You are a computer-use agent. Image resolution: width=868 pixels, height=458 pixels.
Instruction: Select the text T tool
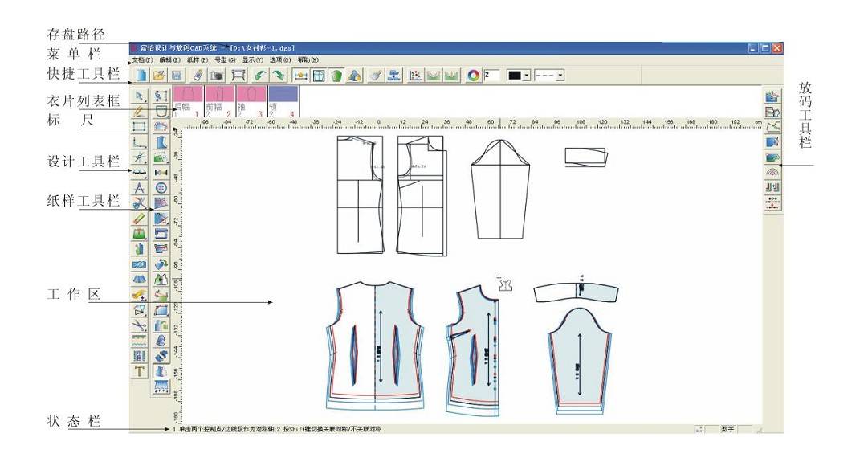tap(140, 370)
